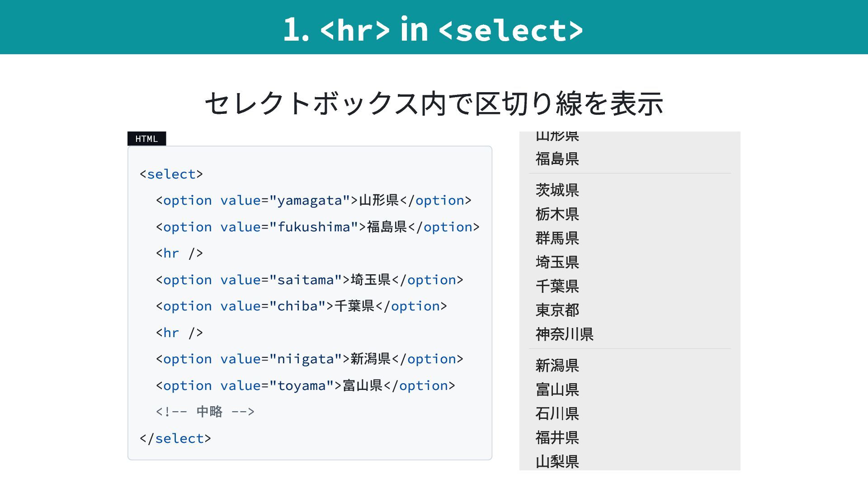
Task: Pick 神奈川県 from the options
Action: point(564,334)
